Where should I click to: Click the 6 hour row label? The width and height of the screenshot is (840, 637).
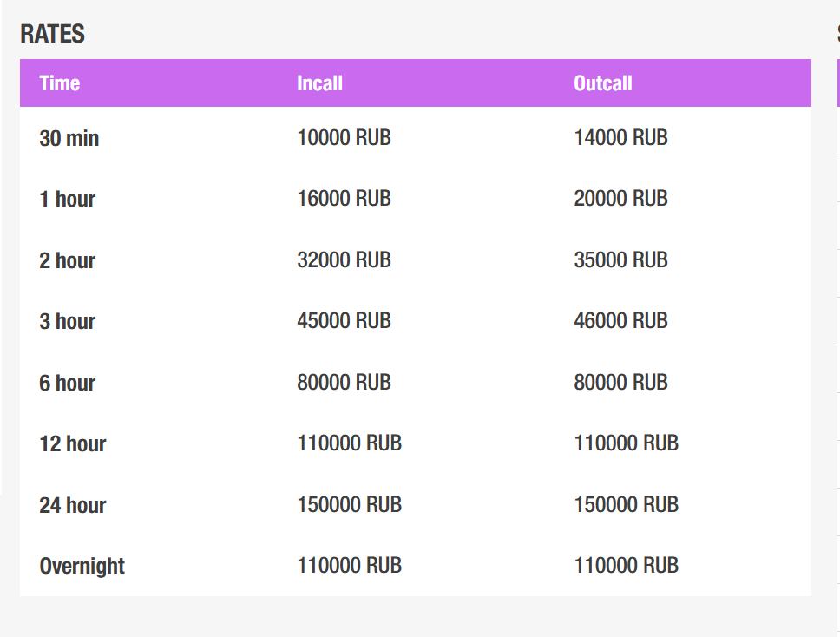tap(68, 383)
